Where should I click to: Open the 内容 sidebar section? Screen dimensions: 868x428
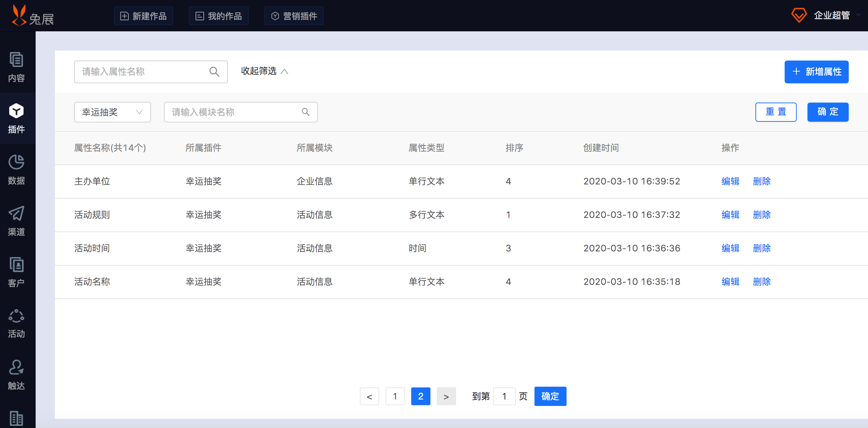(16, 67)
